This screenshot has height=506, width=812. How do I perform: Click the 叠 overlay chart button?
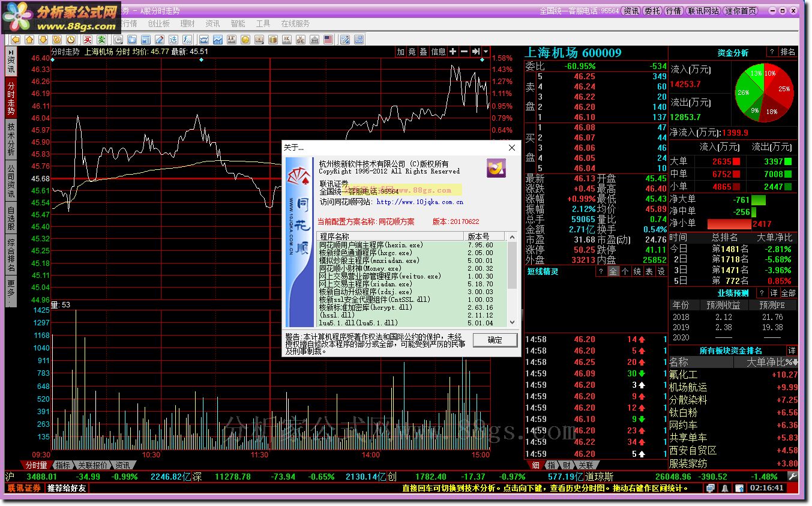coord(423,52)
